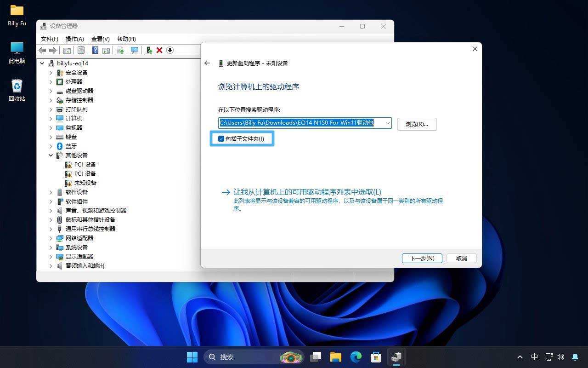Click the Billy Fu desktop folder icon
588x368 pixels.
(x=17, y=10)
